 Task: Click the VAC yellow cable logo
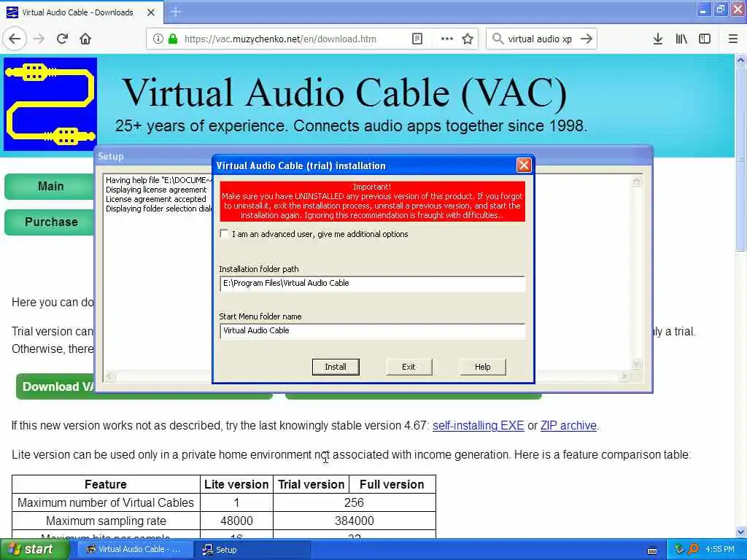tap(50, 104)
